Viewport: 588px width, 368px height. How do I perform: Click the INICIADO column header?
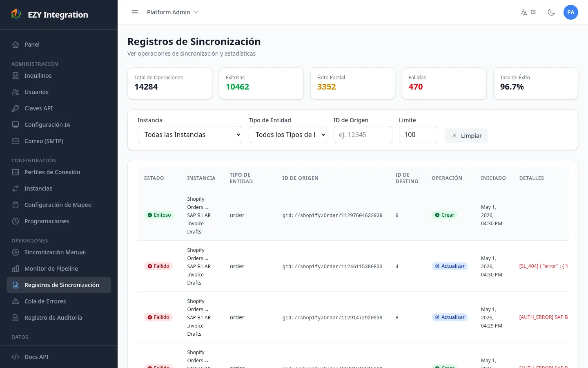point(493,178)
